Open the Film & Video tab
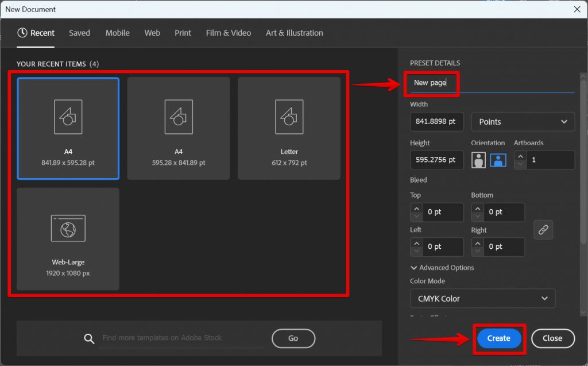This screenshot has height=366, width=588. pyautogui.click(x=228, y=33)
